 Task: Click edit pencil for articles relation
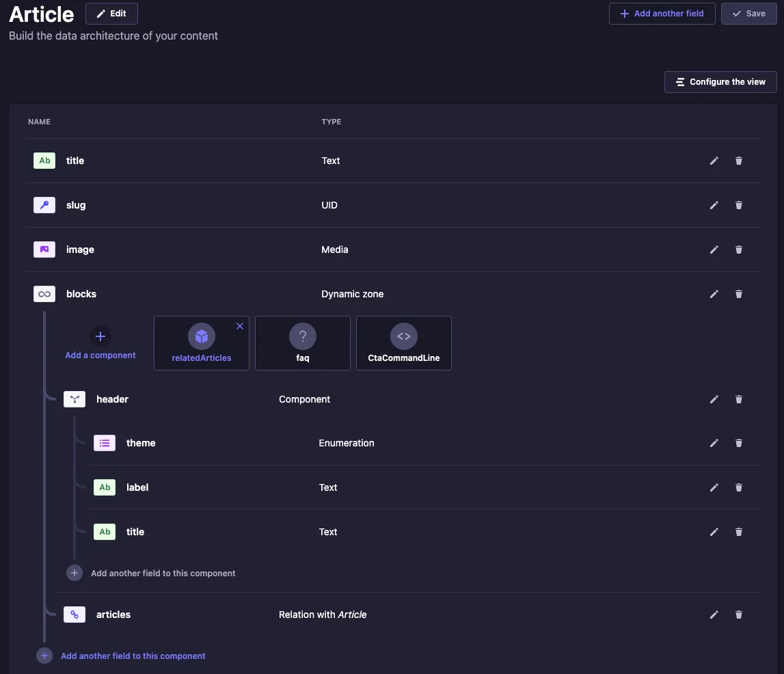point(714,615)
